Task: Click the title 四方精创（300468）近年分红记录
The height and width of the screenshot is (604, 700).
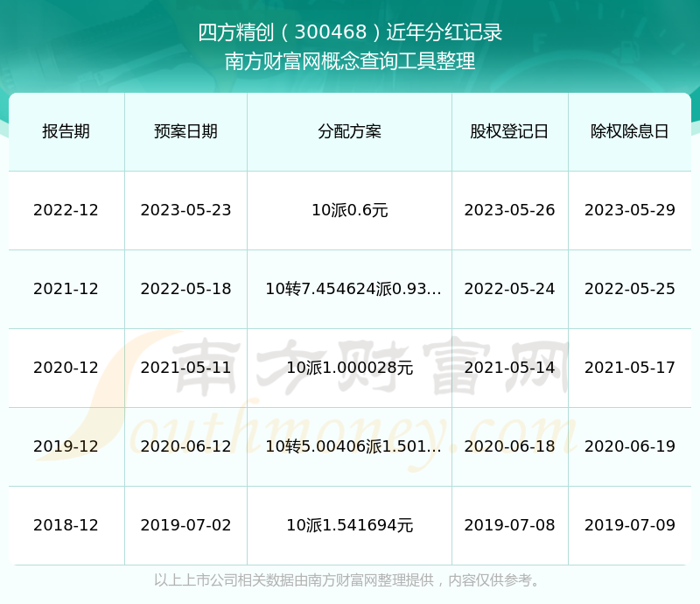Action: [x=350, y=32]
